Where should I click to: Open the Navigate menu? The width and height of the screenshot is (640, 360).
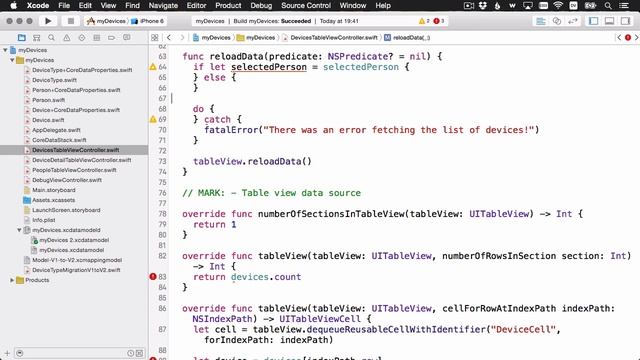coord(163,6)
